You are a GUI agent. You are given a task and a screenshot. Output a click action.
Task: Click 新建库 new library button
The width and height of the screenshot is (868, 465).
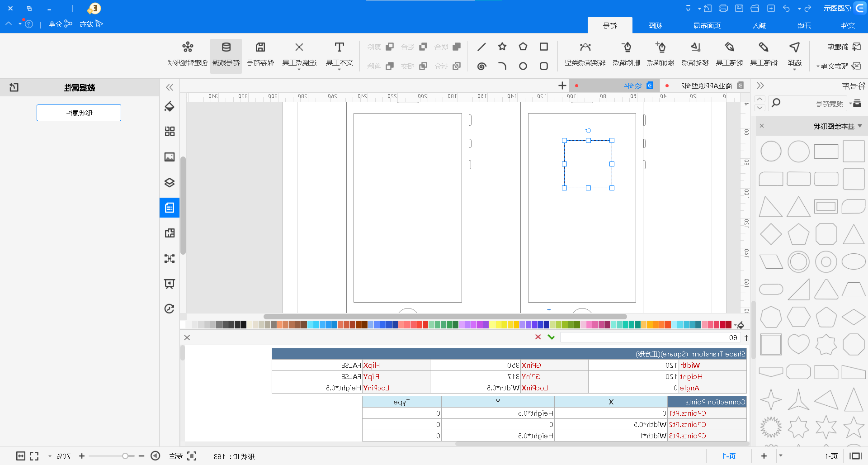(844, 47)
